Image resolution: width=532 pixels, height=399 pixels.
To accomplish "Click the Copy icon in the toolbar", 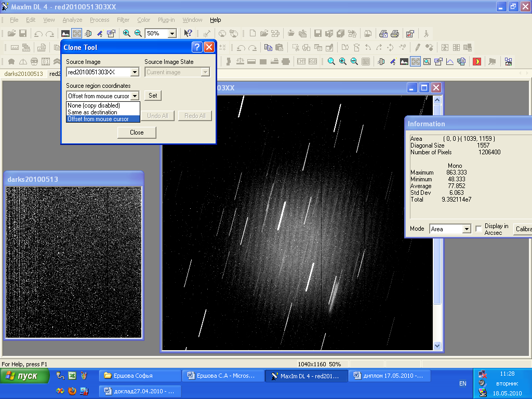I will click(x=268, y=48).
